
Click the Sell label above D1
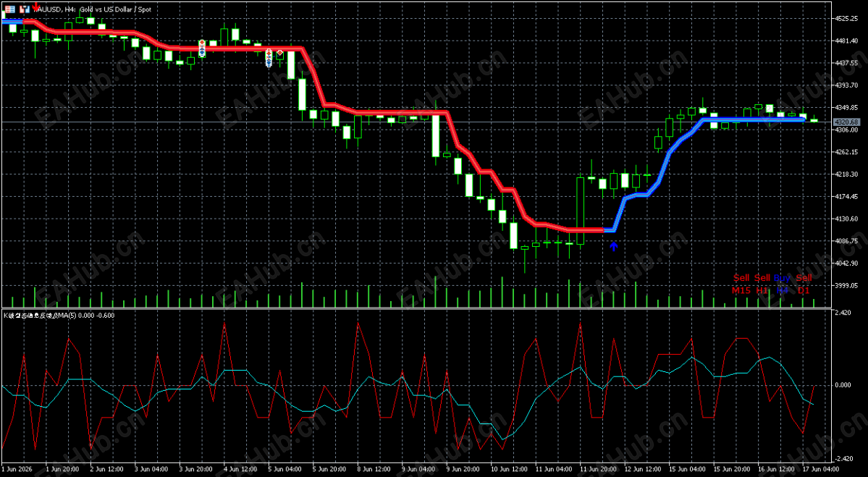pos(804,278)
